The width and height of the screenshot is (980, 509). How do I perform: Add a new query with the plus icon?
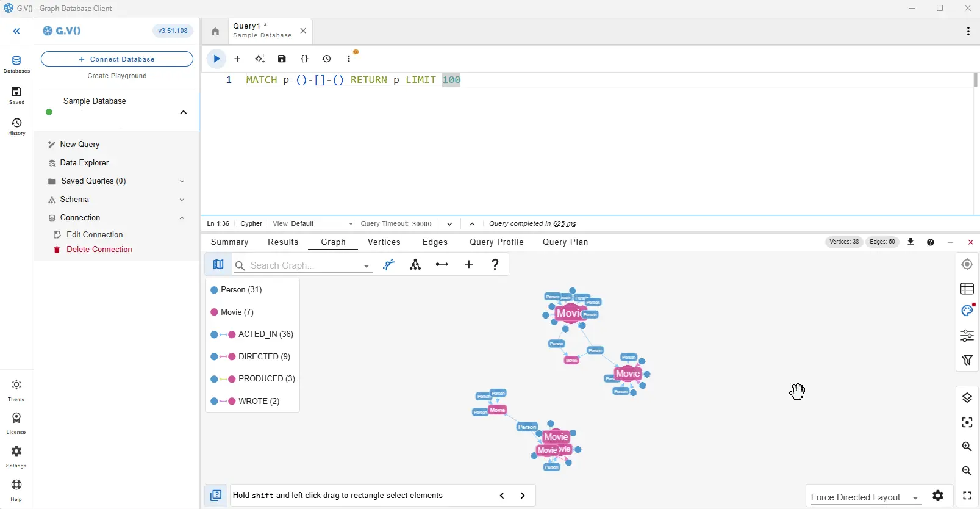(238, 59)
